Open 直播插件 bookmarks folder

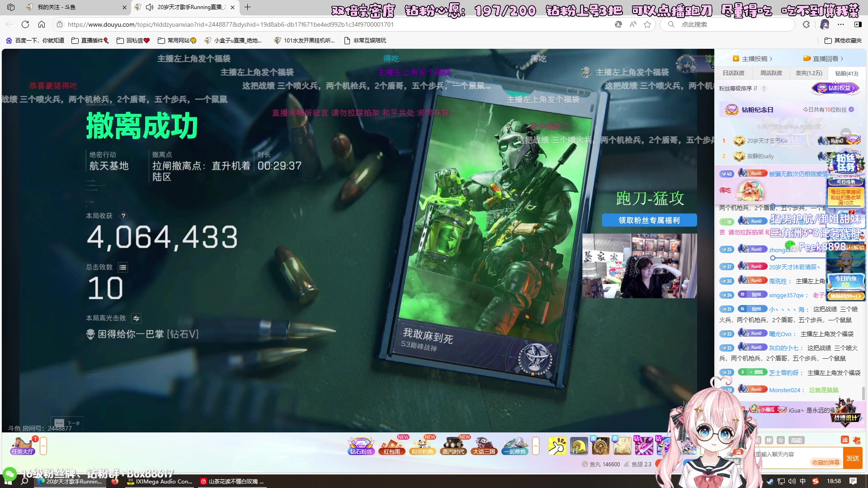pyautogui.click(x=90, y=41)
